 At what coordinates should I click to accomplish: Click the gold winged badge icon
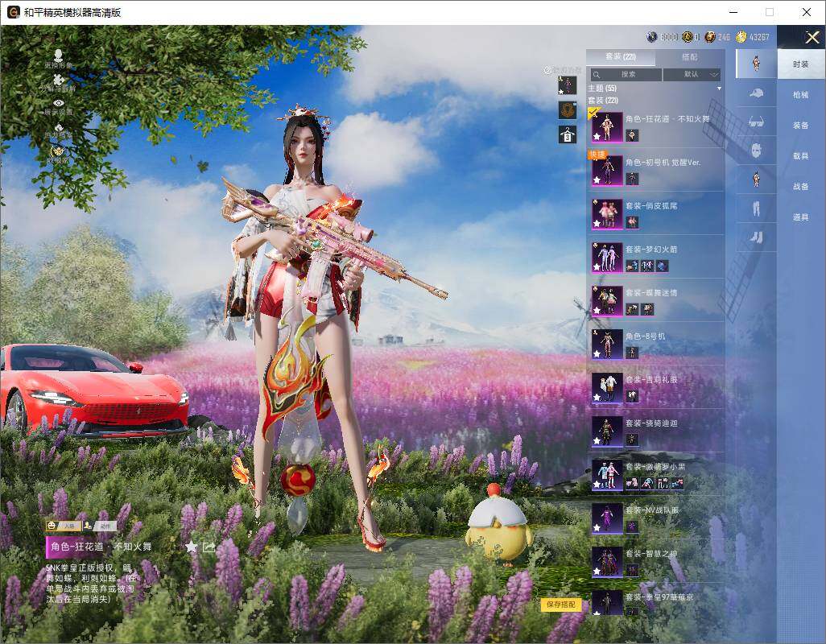tap(57, 151)
